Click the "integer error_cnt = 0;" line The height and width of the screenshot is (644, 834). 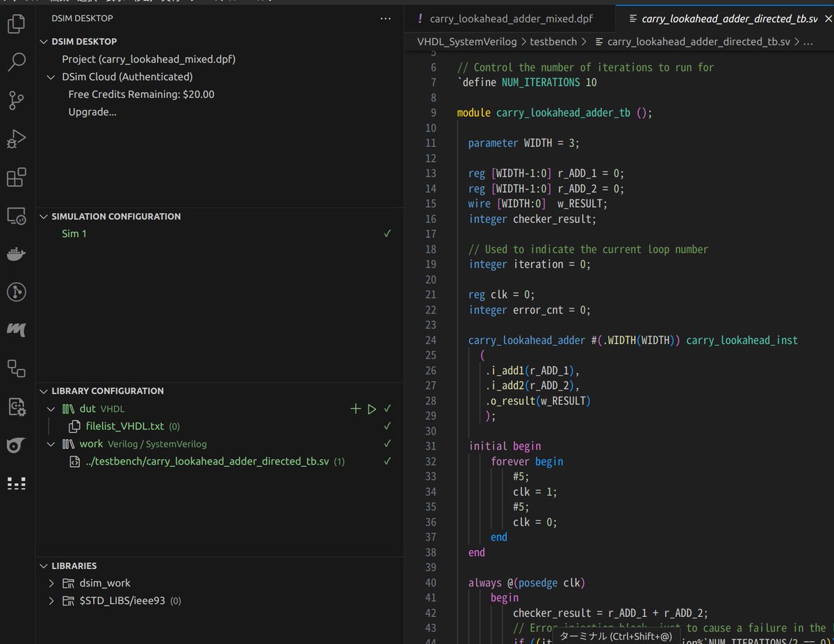coord(529,310)
